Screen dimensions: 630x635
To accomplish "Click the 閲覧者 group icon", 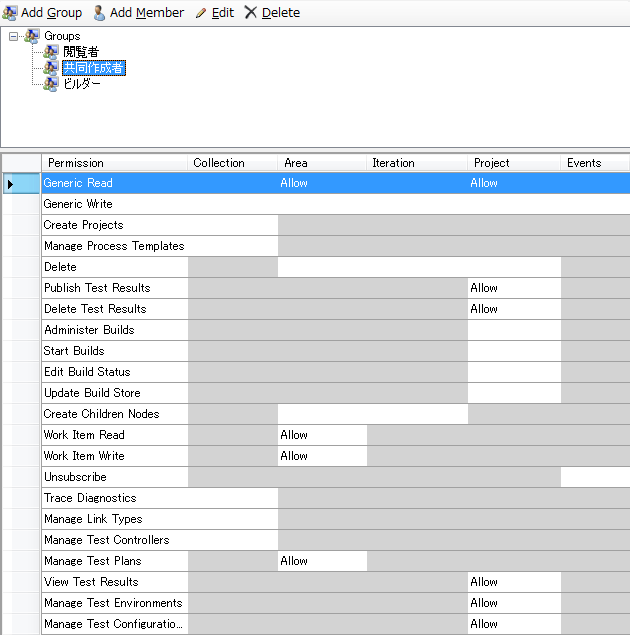I will pos(51,52).
